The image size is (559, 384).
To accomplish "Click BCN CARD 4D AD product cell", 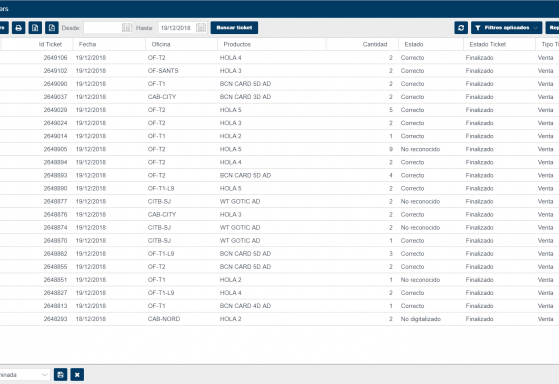I will pyautogui.click(x=245, y=306).
